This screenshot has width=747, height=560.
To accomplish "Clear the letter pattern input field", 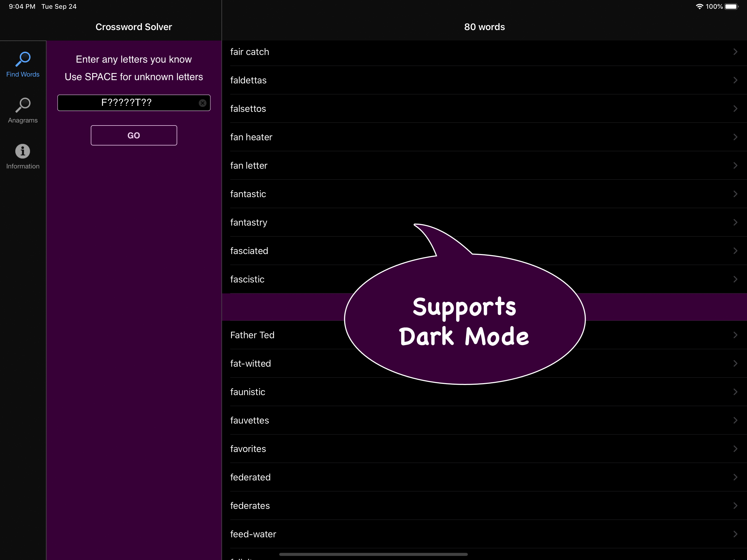I will coord(202,103).
